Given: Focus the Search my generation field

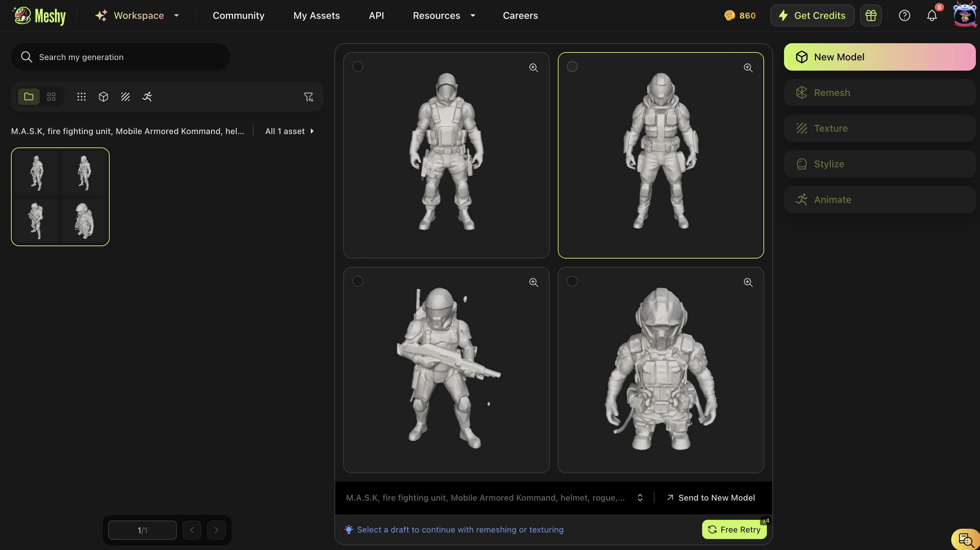Looking at the screenshot, I should point(120,57).
